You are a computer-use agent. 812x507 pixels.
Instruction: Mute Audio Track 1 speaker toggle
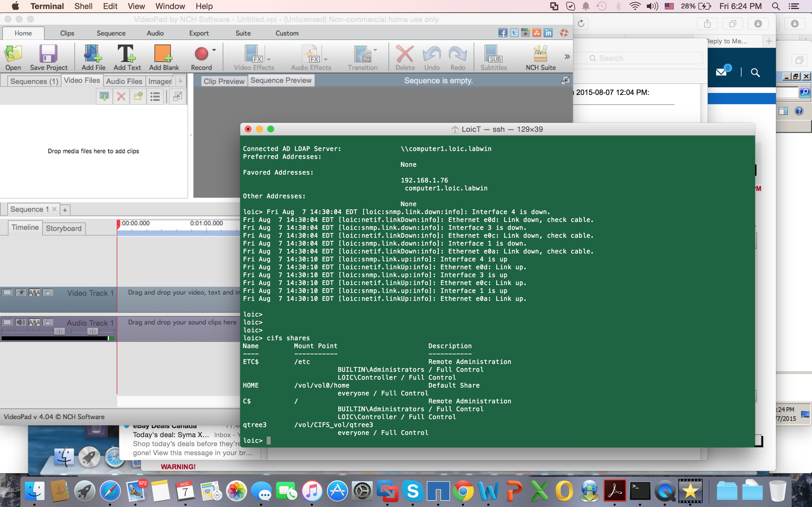[21, 322]
